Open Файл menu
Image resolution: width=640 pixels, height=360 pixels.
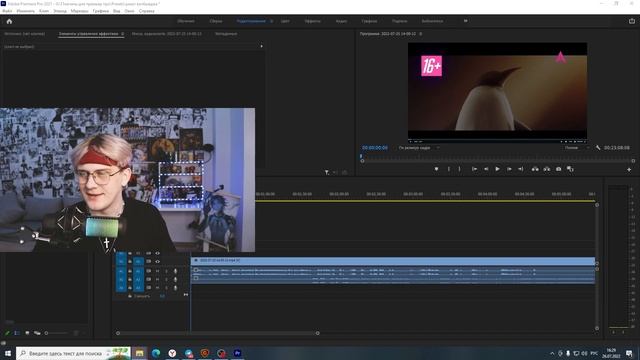click(7, 11)
